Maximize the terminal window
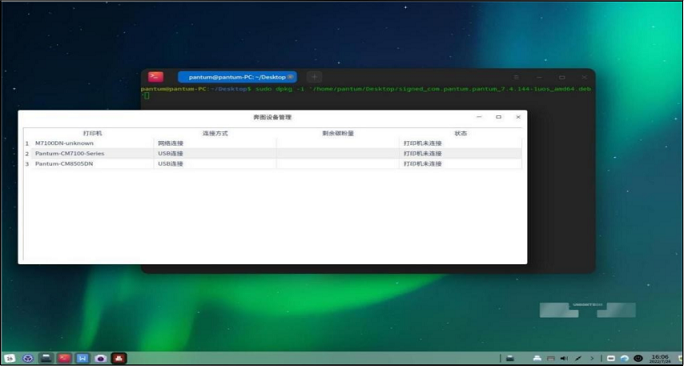The image size is (684, 366). coord(562,77)
